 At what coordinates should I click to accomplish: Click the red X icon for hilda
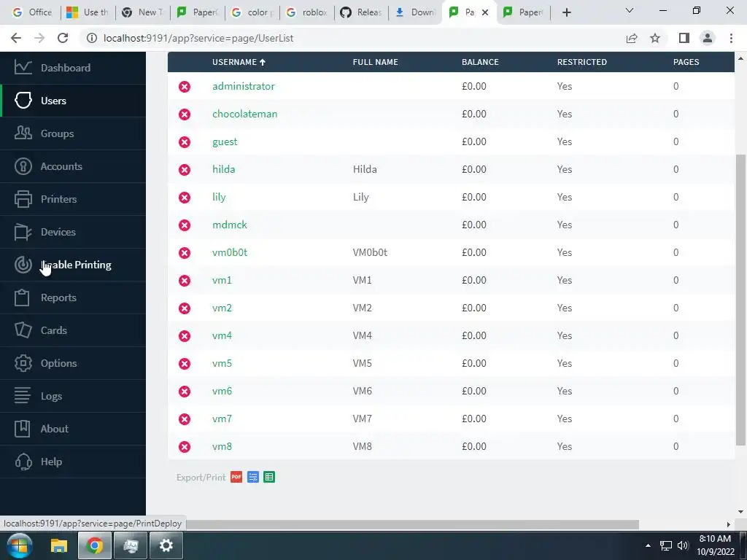coord(185,169)
